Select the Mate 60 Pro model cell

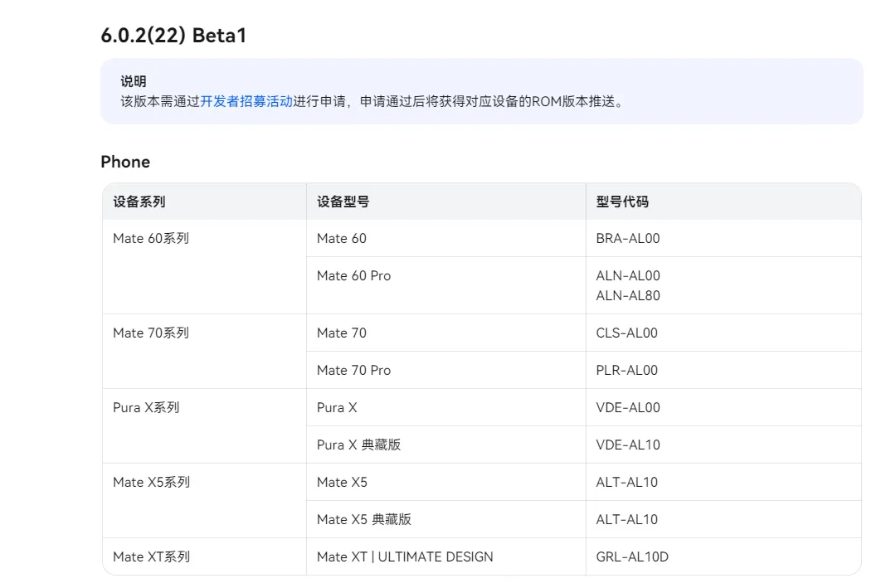click(x=446, y=285)
